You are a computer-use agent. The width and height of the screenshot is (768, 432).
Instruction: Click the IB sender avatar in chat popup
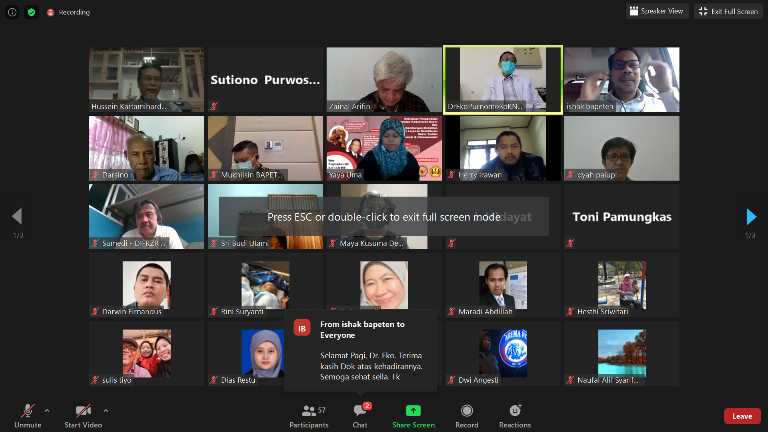pyautogui.click(x=302, y=328)
